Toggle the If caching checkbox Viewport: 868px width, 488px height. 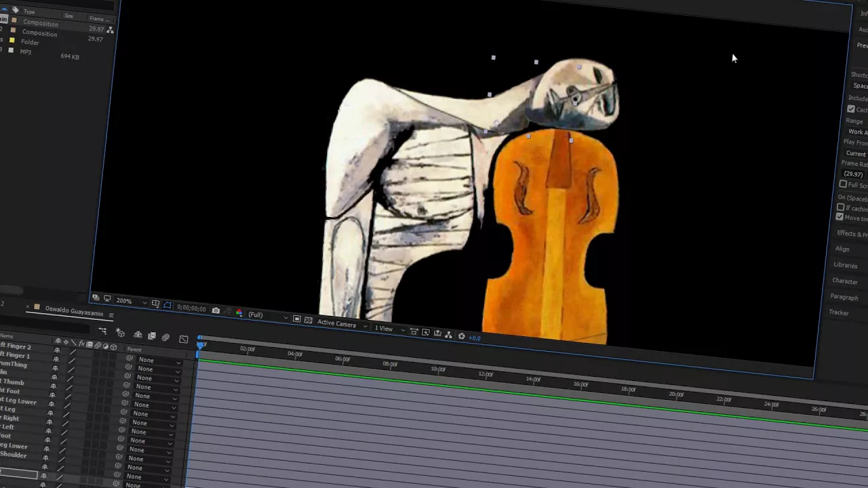pyautogui.click(x=841, y=207)
